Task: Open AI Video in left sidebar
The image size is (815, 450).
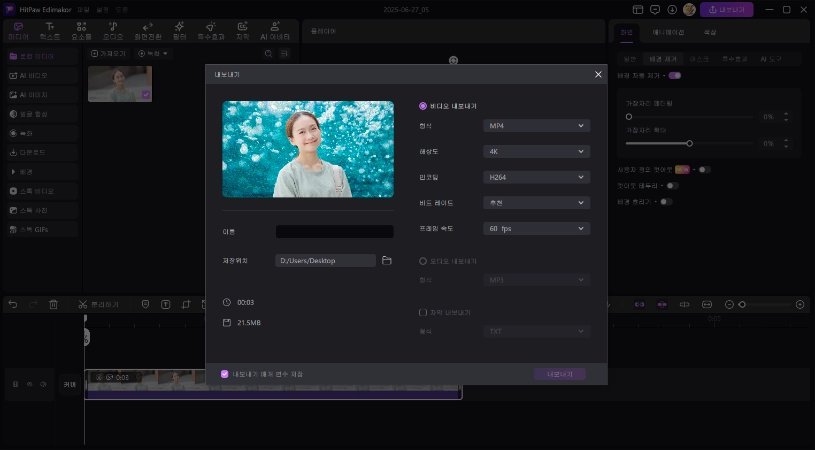Action: tap(43, 75)
